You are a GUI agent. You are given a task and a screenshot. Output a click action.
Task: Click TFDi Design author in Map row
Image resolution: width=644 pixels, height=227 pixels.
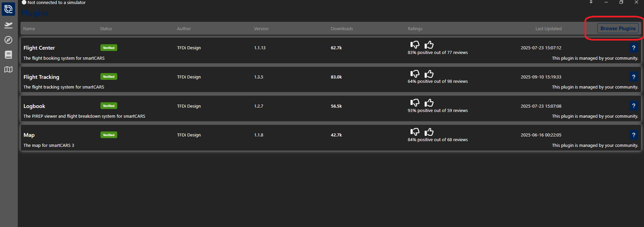pos(189,135)
